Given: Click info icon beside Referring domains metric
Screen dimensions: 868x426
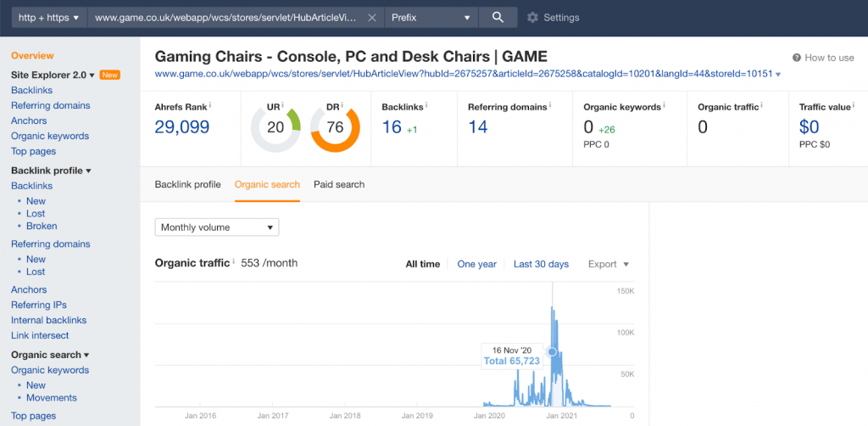Looking at the screenshot, I should 551,104.
